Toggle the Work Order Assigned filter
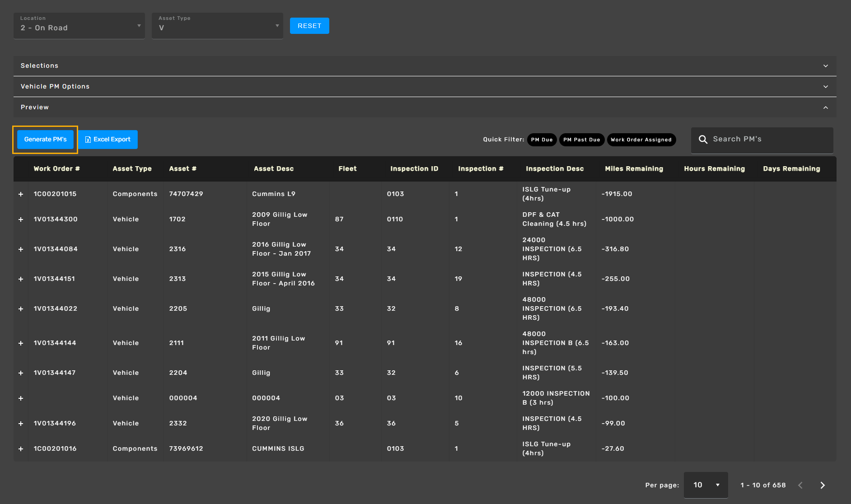851x504 pixels. pyautogui.click(x=641, y=140)
